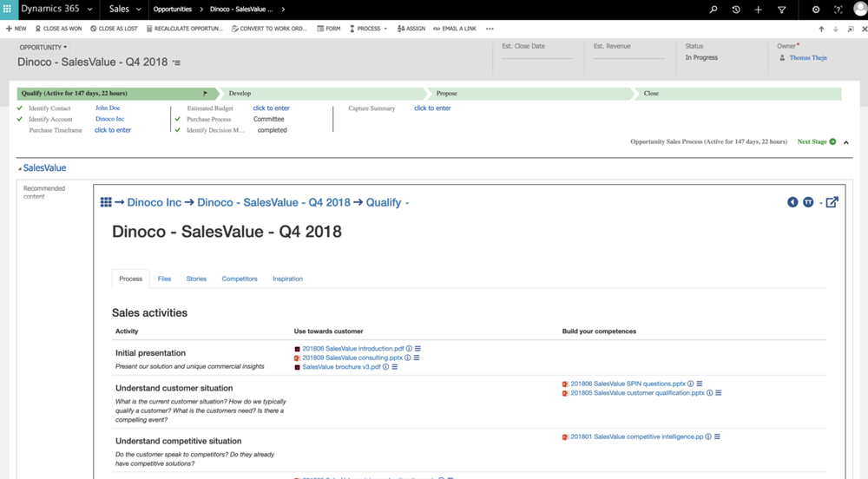
Task: Click to enter Purchase Timeframe
Action: pos(113,130)
